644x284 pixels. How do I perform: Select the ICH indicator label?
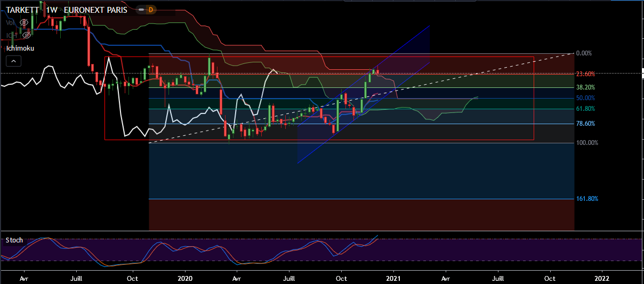click(11, 35)
